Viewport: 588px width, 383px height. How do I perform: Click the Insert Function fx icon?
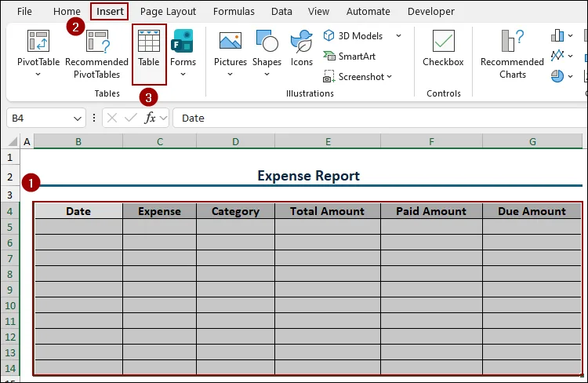(x=150, y=118)
